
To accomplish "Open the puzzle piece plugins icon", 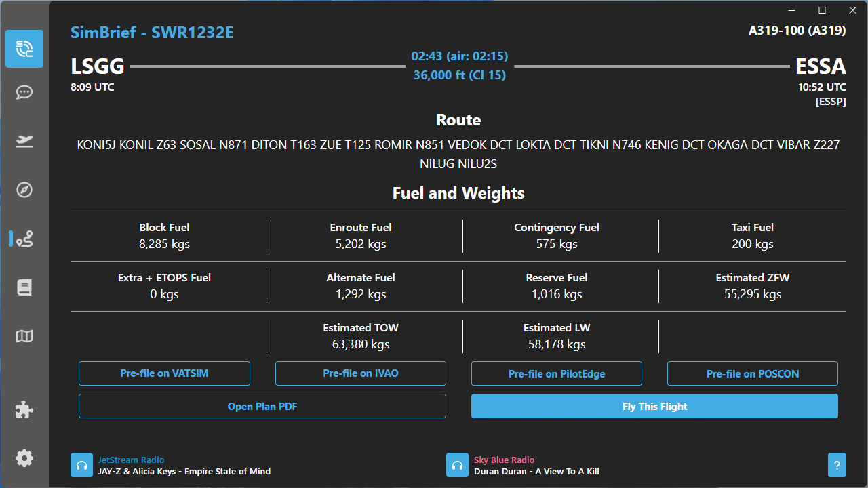I will coord(24,409).
